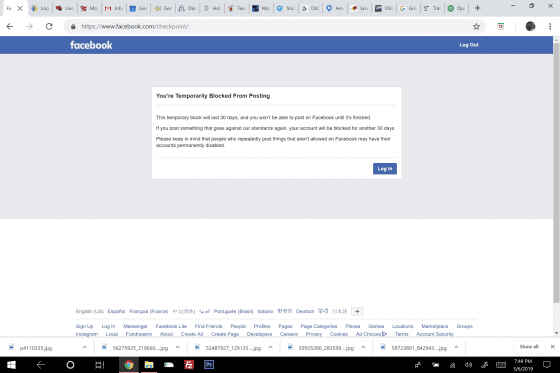This screenshot has width=560, height=373.
Task: Open the Developers footer link
Action: pyautogui.click(x=259, y=334)
